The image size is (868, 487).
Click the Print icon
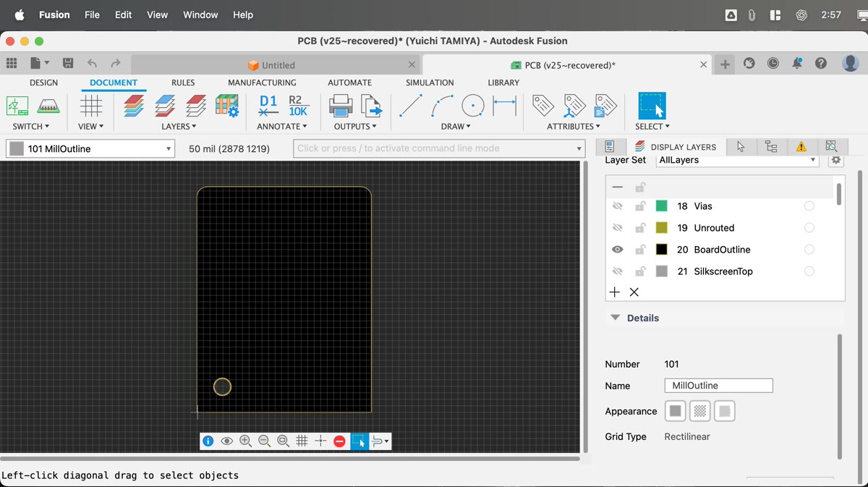pos(341,106)
